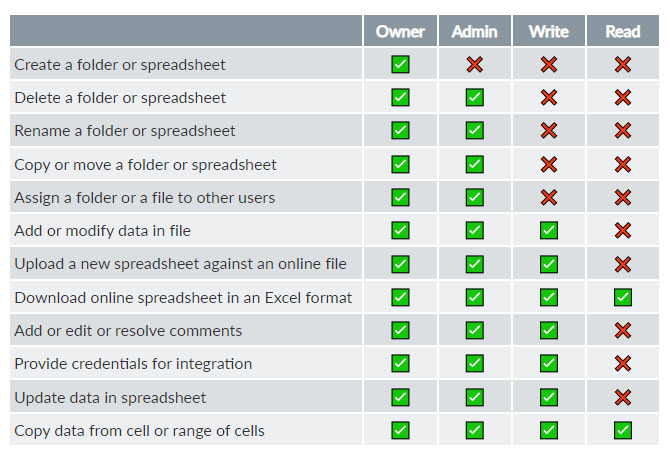Click Read checkmark for Copy data from cell
Image resolution: width=670 pixels, height=460 pixels.
tap(623, 430)
